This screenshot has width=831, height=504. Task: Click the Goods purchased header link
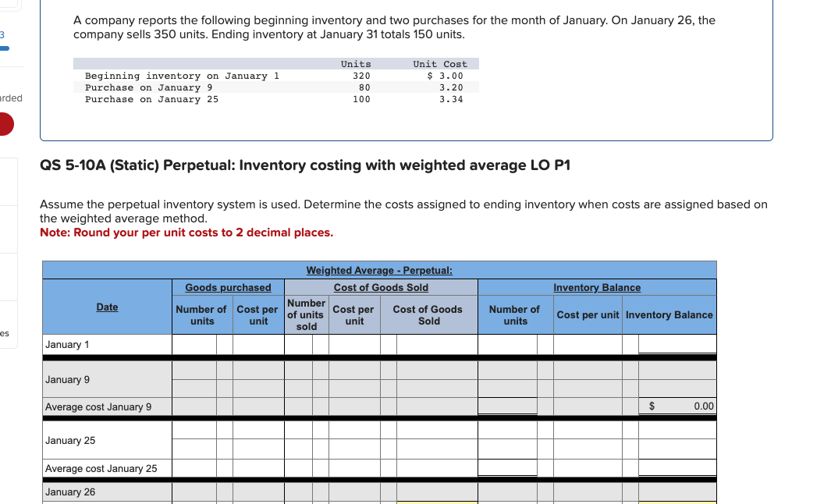pyautogui.click(x=228, y=287)
